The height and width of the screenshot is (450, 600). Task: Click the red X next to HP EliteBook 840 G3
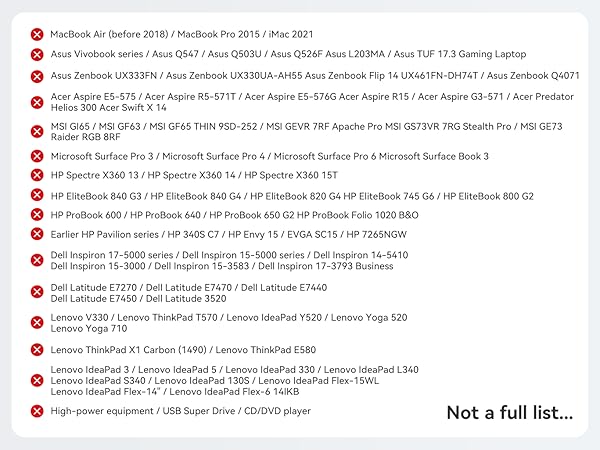tap(37, 196)
